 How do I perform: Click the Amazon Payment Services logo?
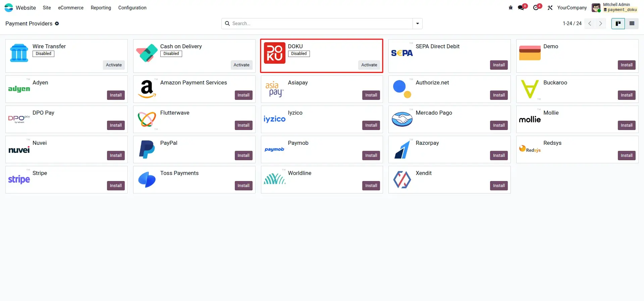pos(147,89)
